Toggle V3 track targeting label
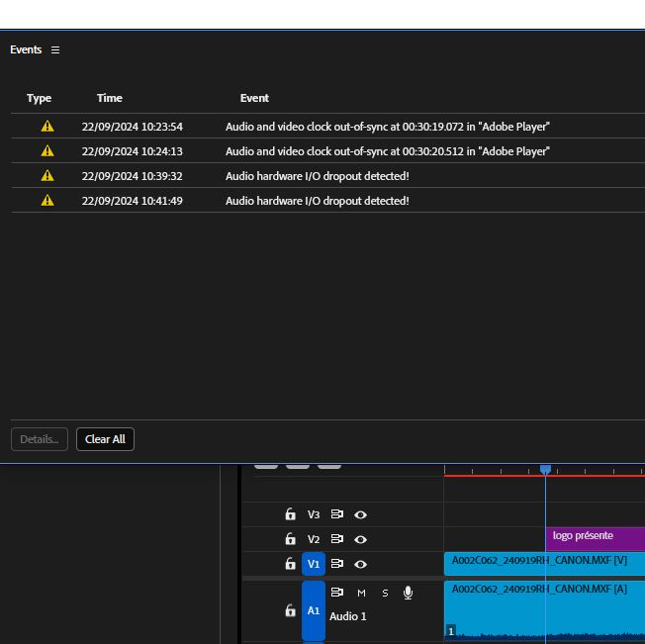Viewport: 645px width, 644px height. click(x=314, y=514)
